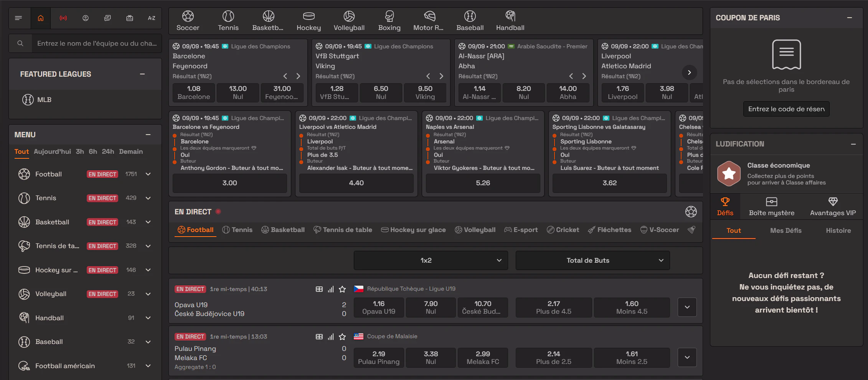Expand Football américain in the sidebar menu

click(148, 366)
